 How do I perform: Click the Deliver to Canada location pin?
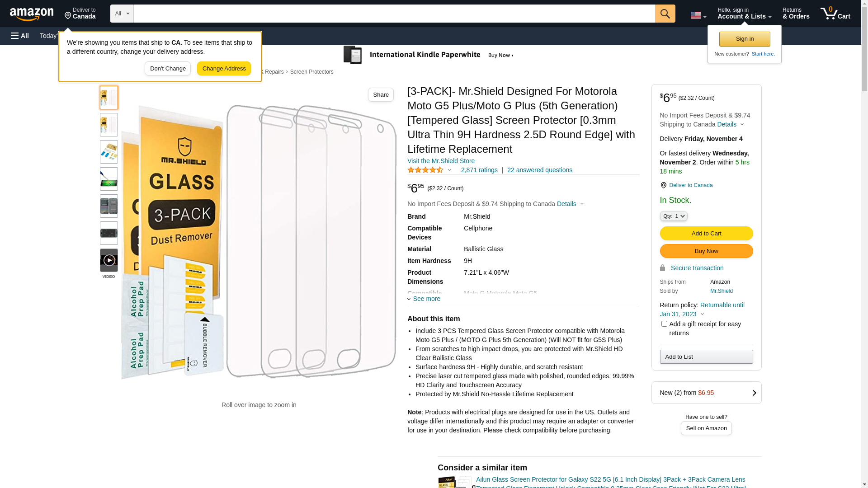coord(663,185)
